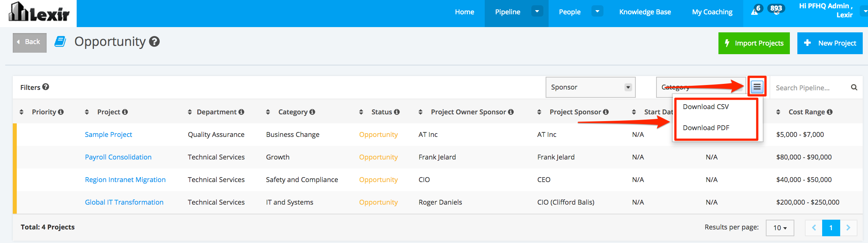Screen dimensions: 868x243
Task: Click the Category column info icon
Action: point(312,112)
